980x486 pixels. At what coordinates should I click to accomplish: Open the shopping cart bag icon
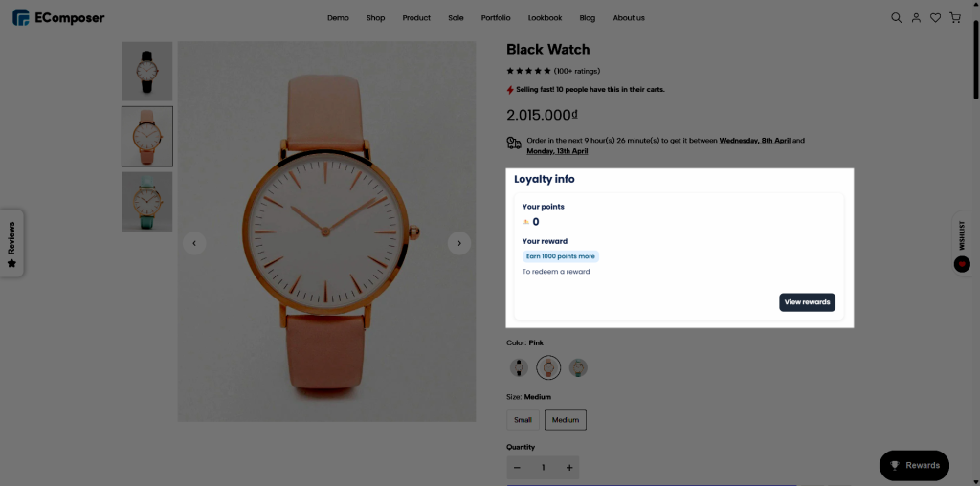click(x=955, y=18)
